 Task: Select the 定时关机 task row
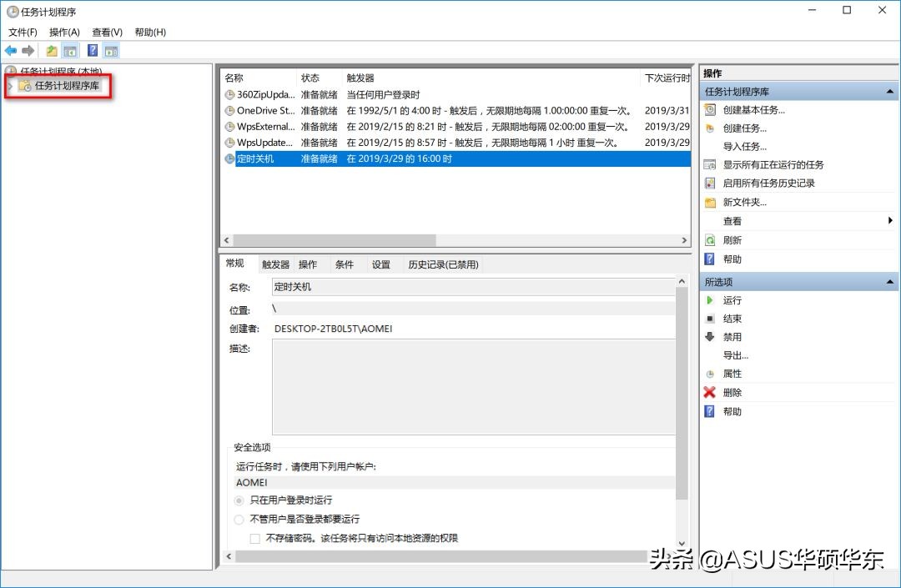point(457,159)
